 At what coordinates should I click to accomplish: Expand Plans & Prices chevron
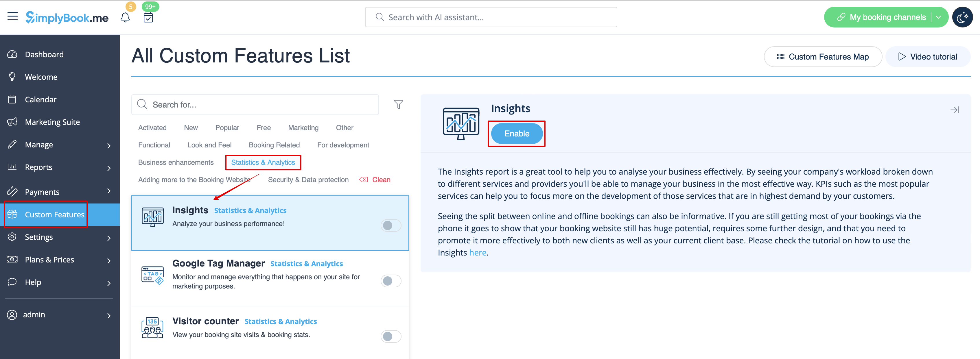pyautogui.click(x=109, y=260)
